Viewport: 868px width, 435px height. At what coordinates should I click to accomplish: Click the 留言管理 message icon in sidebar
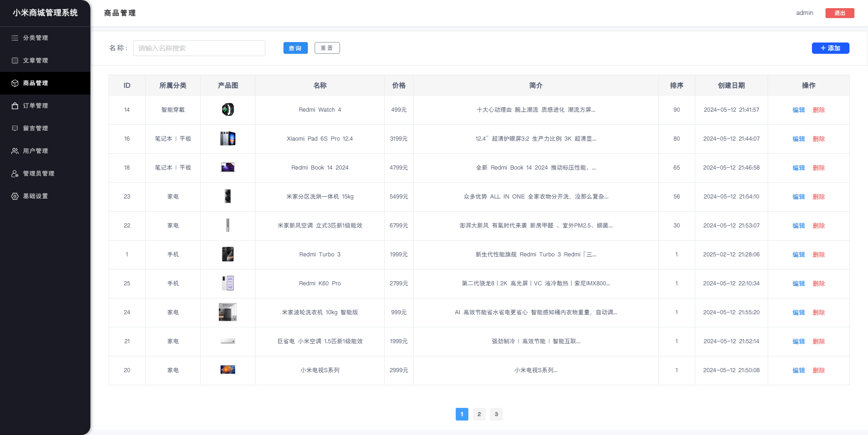click(x=15, y=128)
